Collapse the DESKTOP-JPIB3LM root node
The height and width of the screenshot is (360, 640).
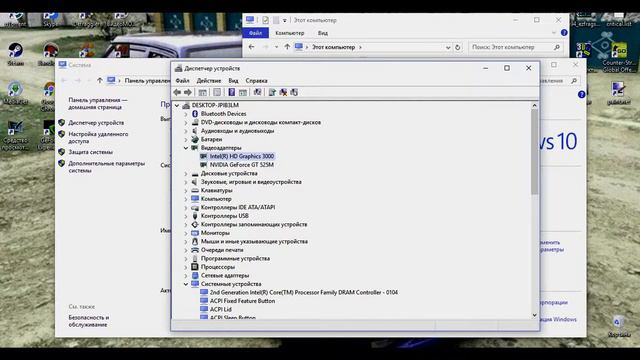tap(177, 105)
